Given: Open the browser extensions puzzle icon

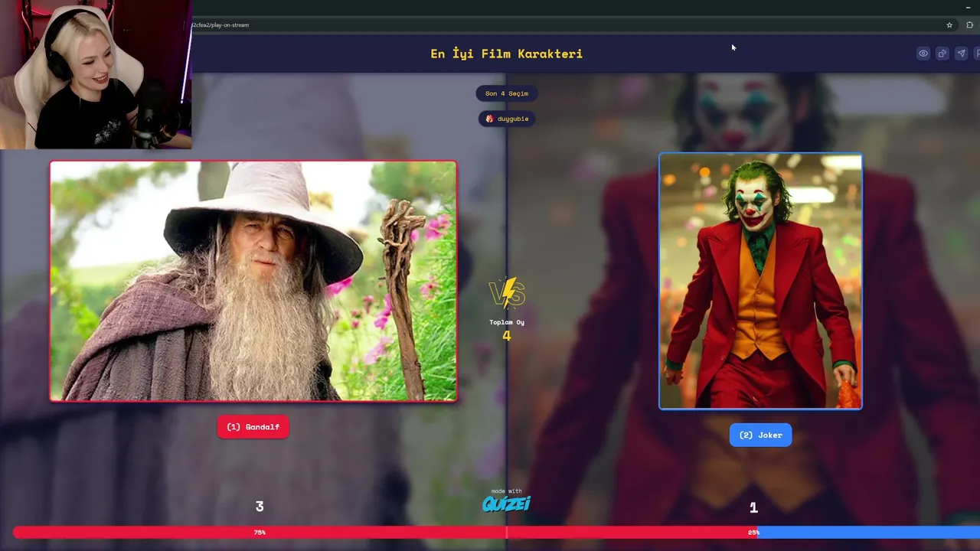Looking at the screenshot, I should 970,25.
